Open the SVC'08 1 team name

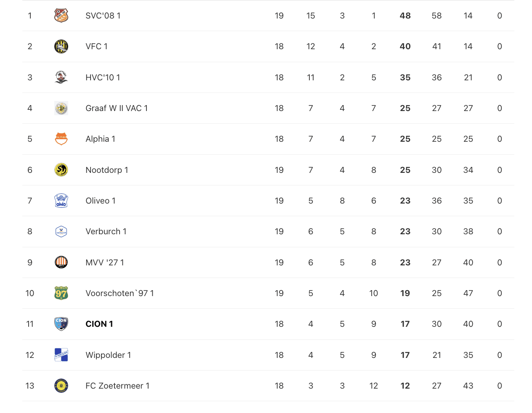pos(103,16)
